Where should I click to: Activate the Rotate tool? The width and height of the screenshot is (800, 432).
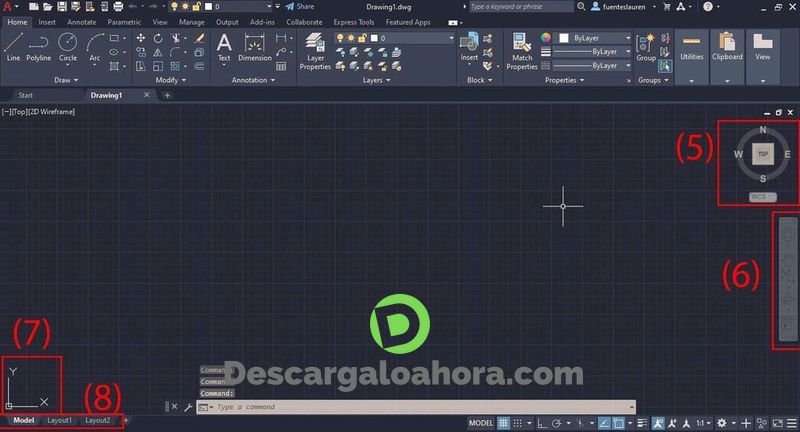pyautogui.click(x=158, y=38)
